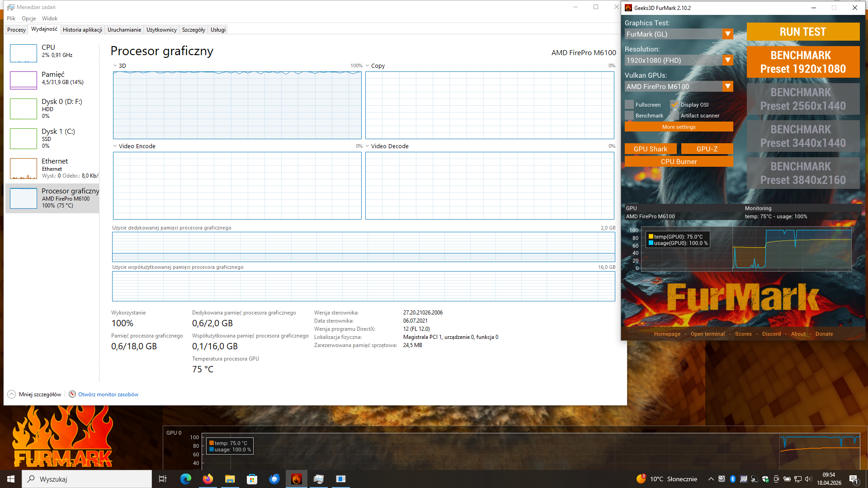Open the Opcje menu
Viewport: 868px width, 488px height.
[29, 19]
